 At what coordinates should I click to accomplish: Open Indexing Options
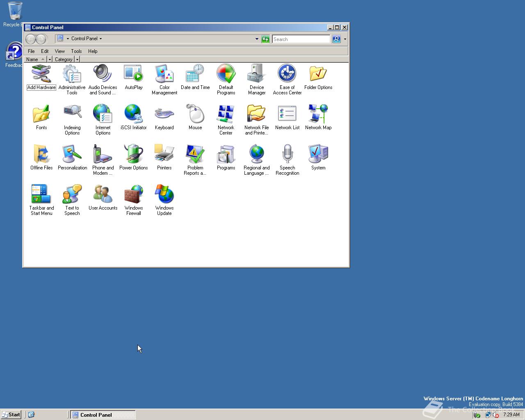click(72, 120)
